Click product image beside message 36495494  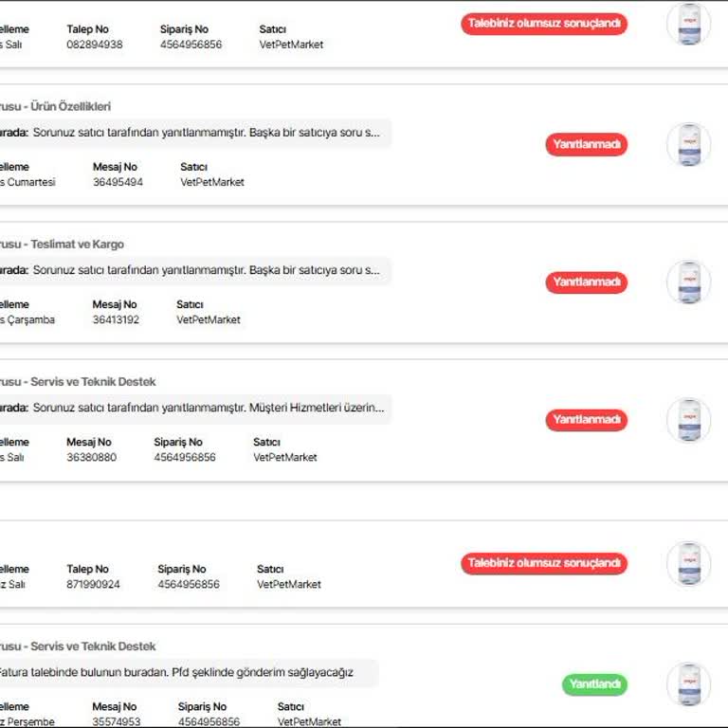(688, 145)
